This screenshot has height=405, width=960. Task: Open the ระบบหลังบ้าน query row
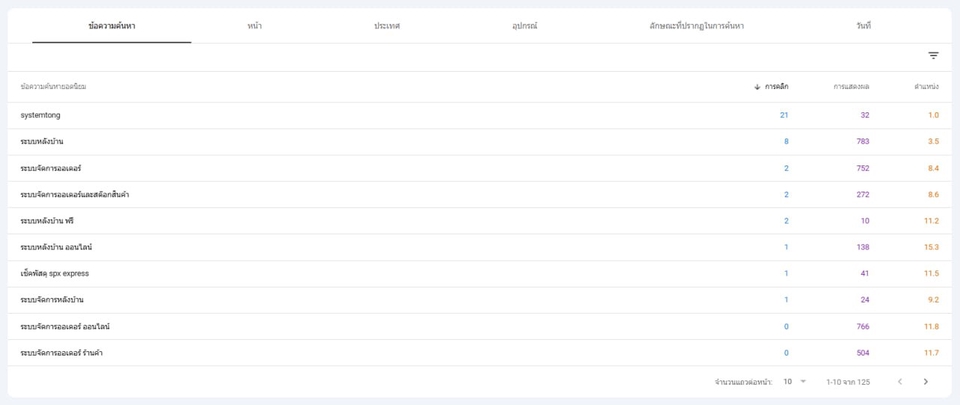click(x=42, y=142)
